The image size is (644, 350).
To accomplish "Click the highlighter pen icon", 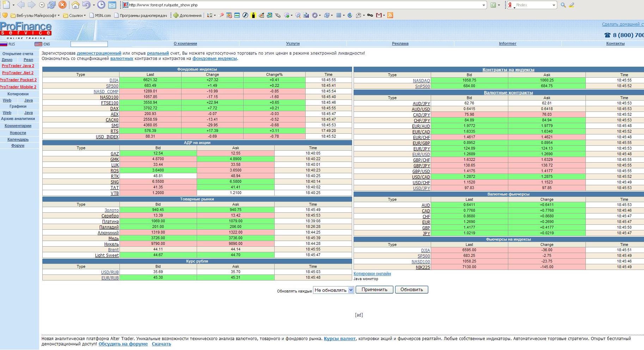I will pyautogui.click(x=571, y=5).
